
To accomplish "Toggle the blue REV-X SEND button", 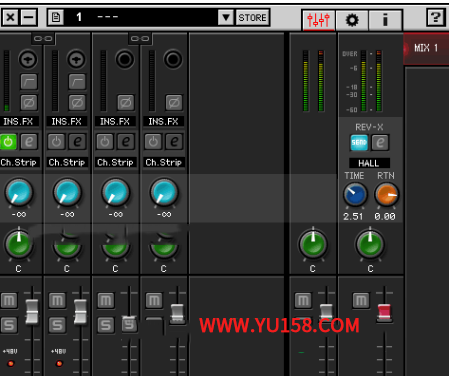I will pyautogui.click(x=359, y=143).
